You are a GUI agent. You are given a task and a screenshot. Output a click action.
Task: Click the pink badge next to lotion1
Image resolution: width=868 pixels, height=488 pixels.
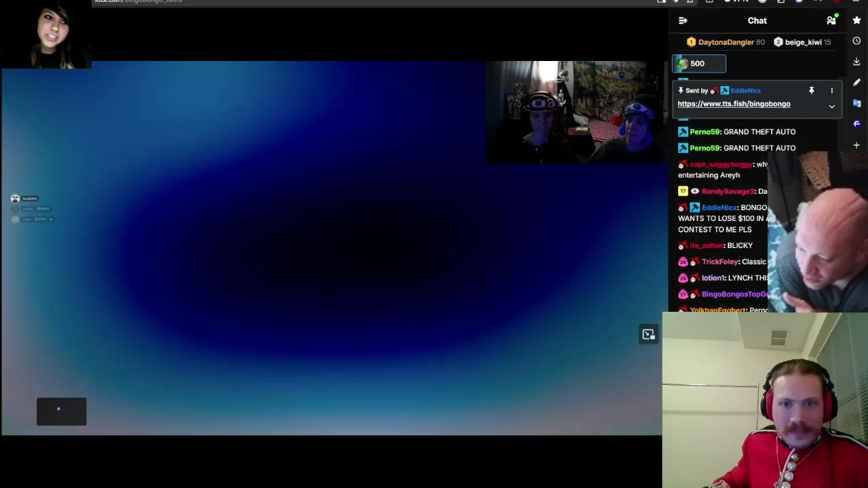[683, 278]
